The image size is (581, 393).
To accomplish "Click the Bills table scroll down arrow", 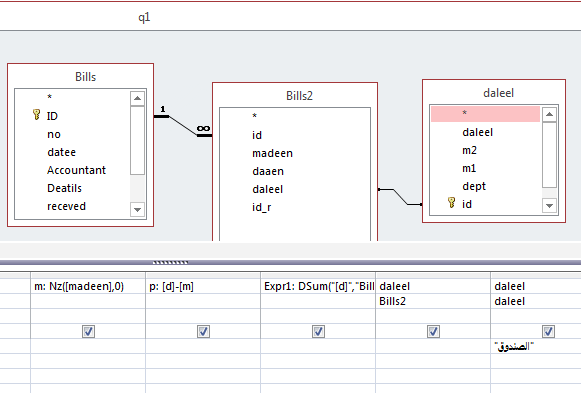I will point(137,209).
